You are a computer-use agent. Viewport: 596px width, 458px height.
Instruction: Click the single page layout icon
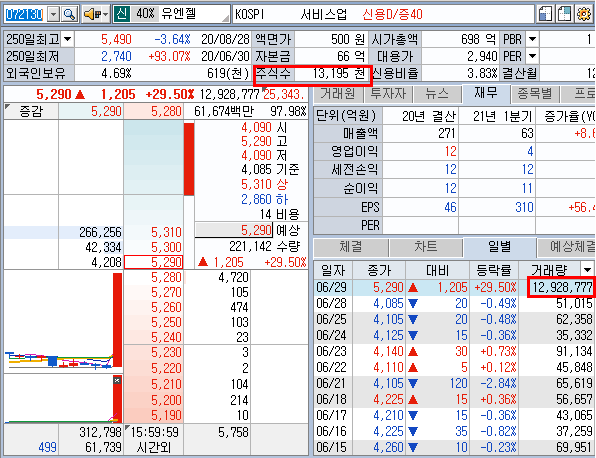tap(545, 14)
